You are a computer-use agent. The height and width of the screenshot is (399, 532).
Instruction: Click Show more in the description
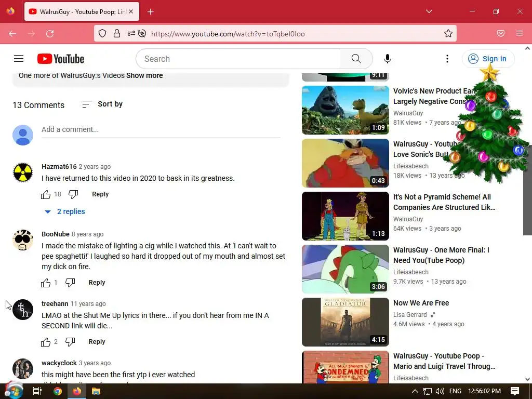point(144,76)
